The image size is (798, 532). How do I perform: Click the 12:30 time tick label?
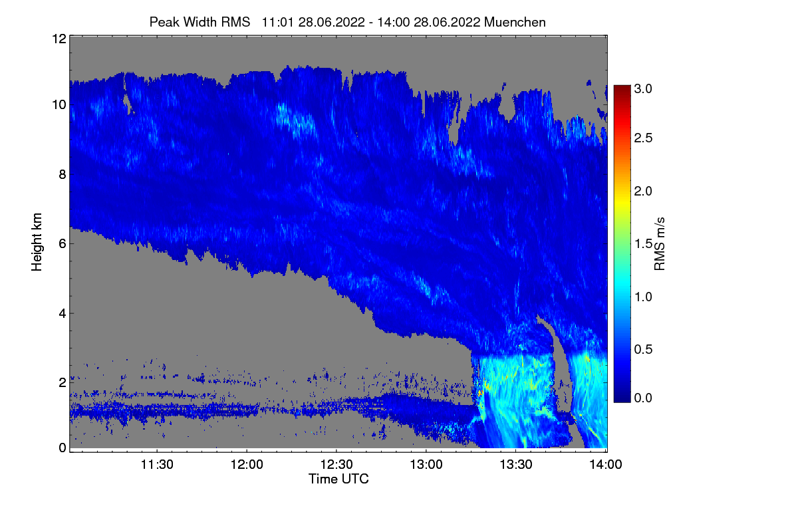(336, 465)
